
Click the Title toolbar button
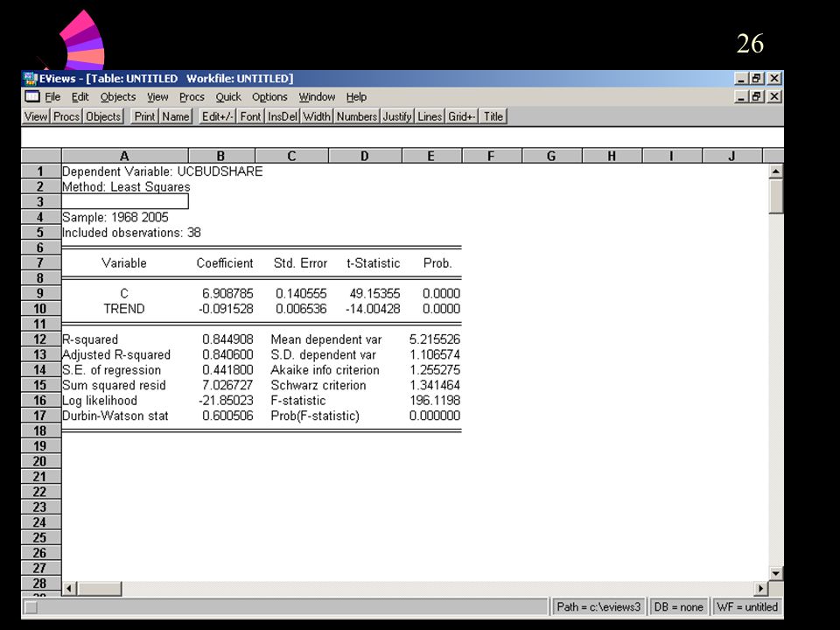(493, 116)
